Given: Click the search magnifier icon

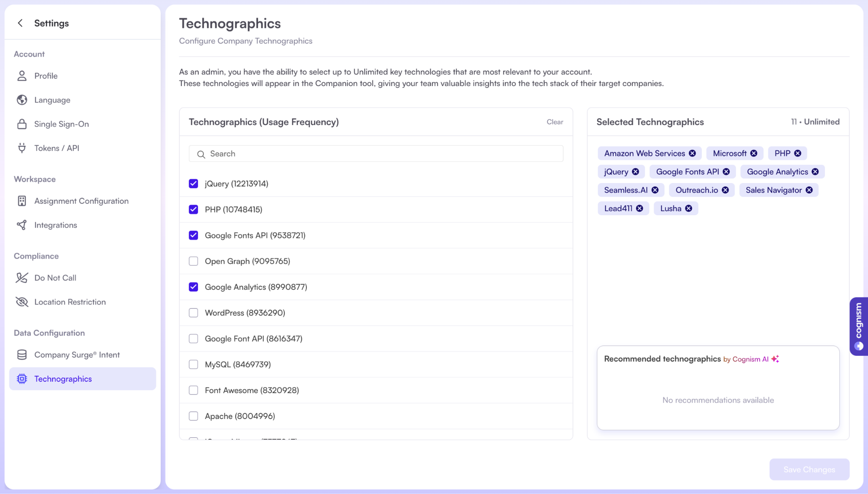Looking at the screenshot, I should pyautogui.click(x=201, y=154).
